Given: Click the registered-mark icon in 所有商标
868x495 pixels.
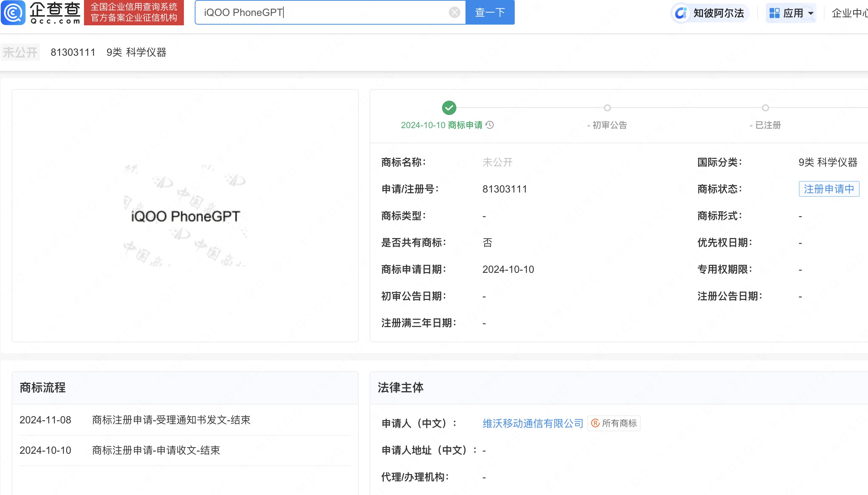Looking at the screenshot, I should pos(595,423).
